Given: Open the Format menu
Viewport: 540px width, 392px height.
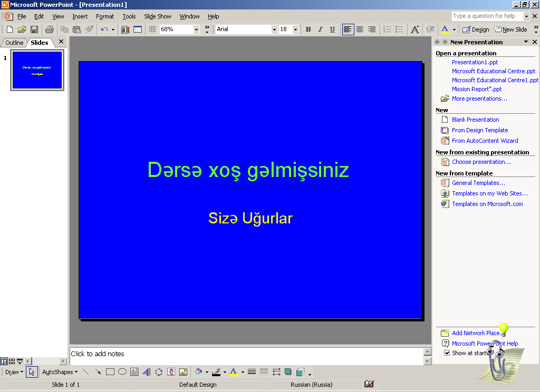Looking at the screenshot, I should 105,16.
